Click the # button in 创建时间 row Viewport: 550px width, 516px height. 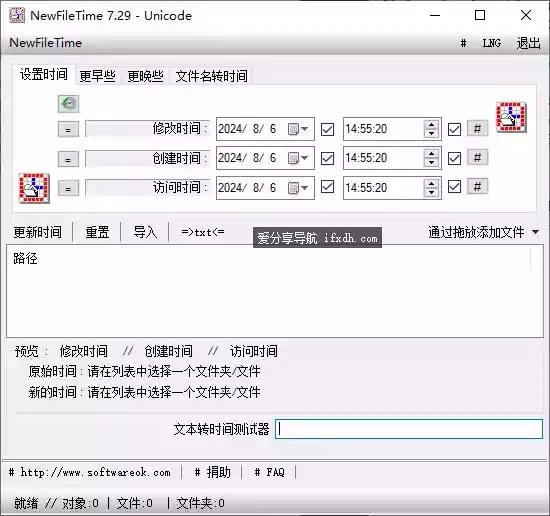477,158
